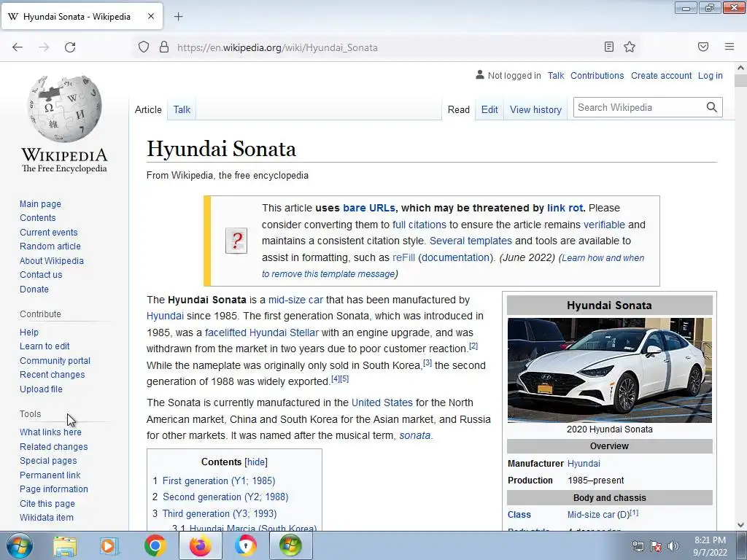Reload the page with the refresh icon
This screenshot has width=747, height=560.
point(70,47)
